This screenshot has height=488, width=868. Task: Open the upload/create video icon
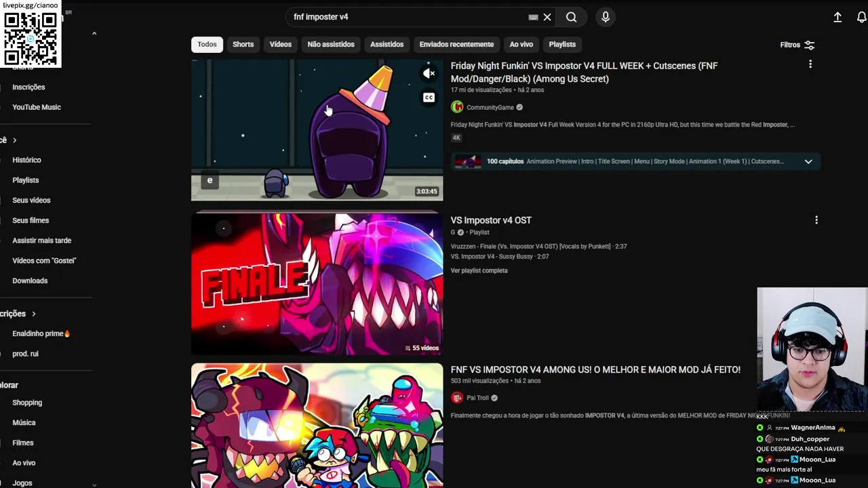pyautogui.click(x=837, y=17)
